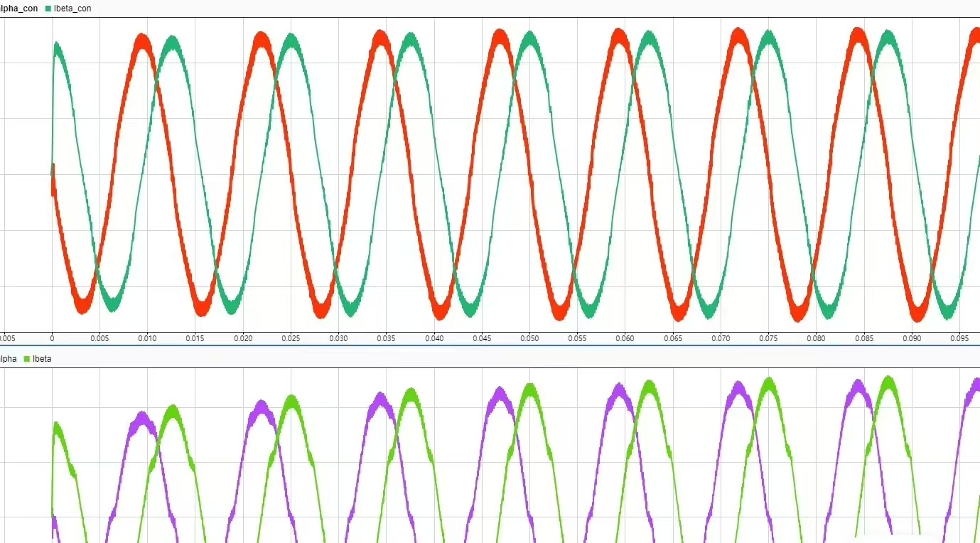
Task: Select the Ibeta legend label in lower plot
Action: 42,359
